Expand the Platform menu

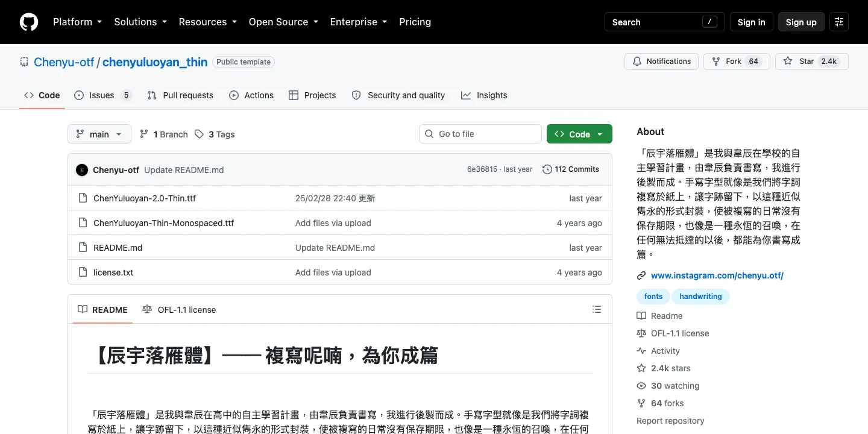[77, 22]
